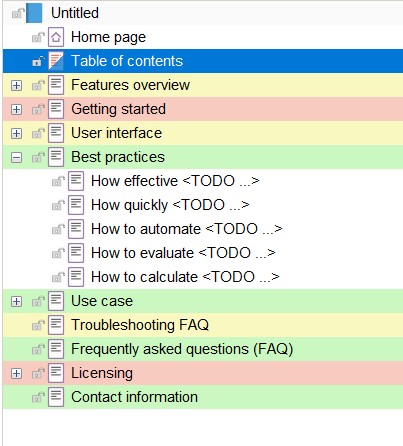Click the How to automate page icon
This screenshot has width=403, height=446.
pyautogui.click(x=76, y=229)
